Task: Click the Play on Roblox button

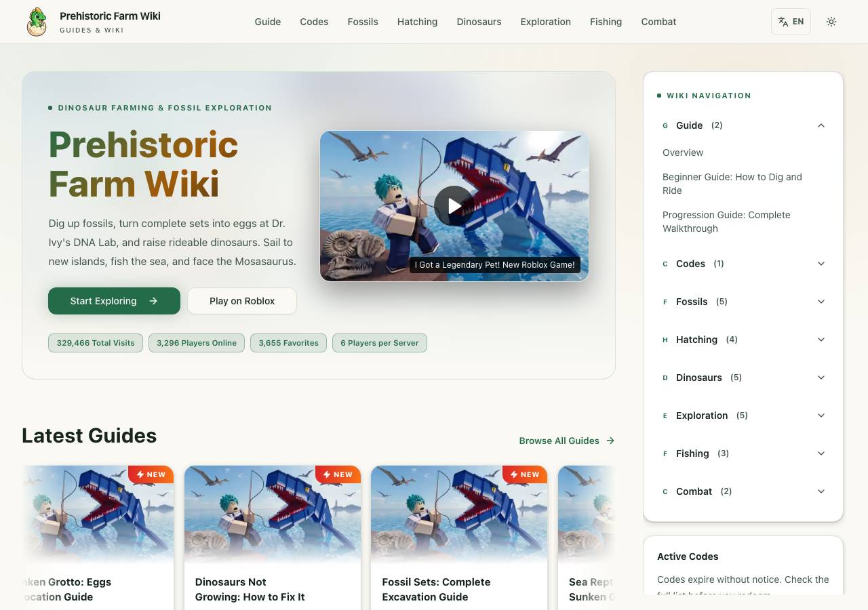Action: coord(242,301)
